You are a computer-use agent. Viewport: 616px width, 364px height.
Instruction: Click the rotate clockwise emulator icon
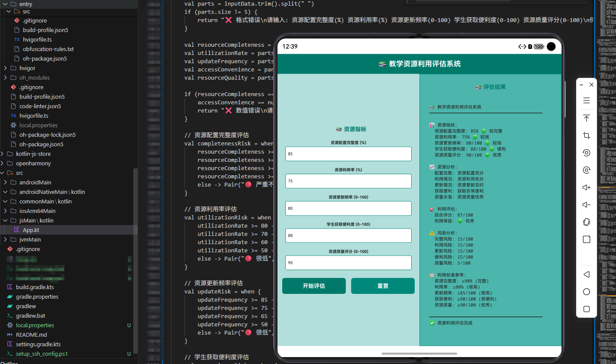pyautogui.click(x=587, y=170)
